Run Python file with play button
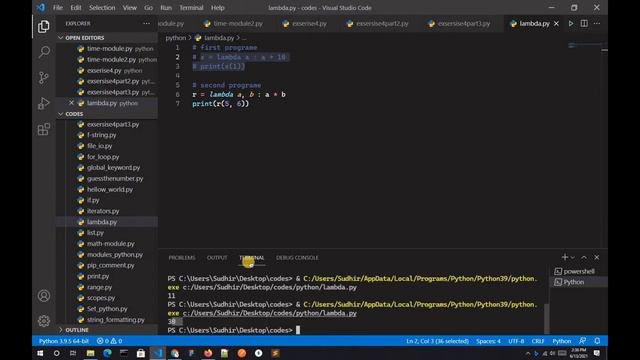The image size is (640, 360). pos(571,24)
